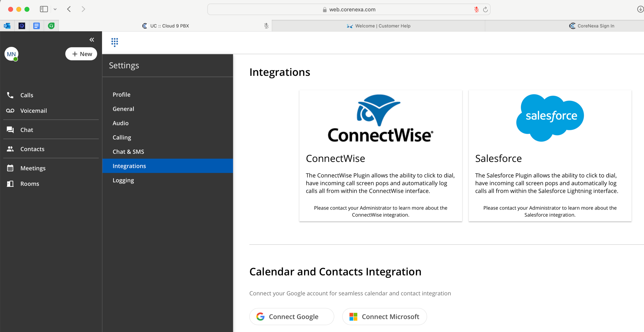644x332 pixels.
Task: Click the MN profile avatar
Action: [11, 54]
